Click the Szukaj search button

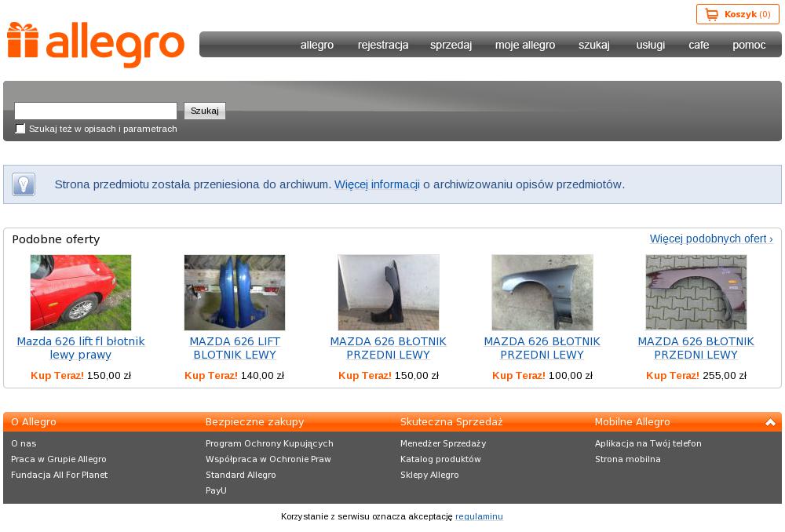click(205, 111)
